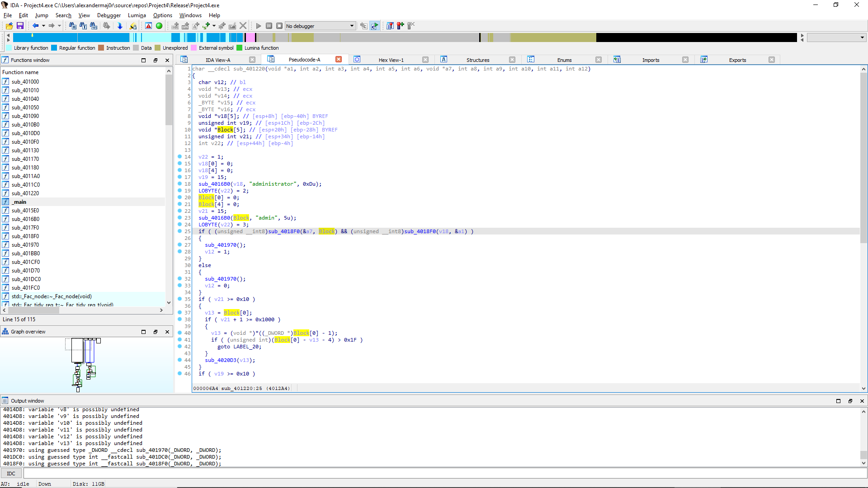This screenshot has width=868, height=488.
Task: Select sub_4016B0 in the Functions list
Action: click(x=25, y=219)
